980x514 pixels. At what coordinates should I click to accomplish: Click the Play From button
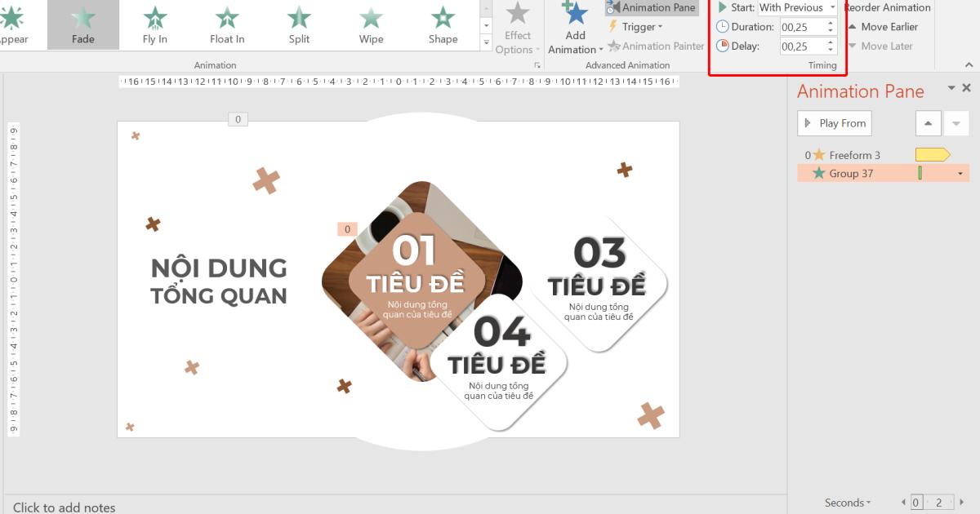pos(834,122)
